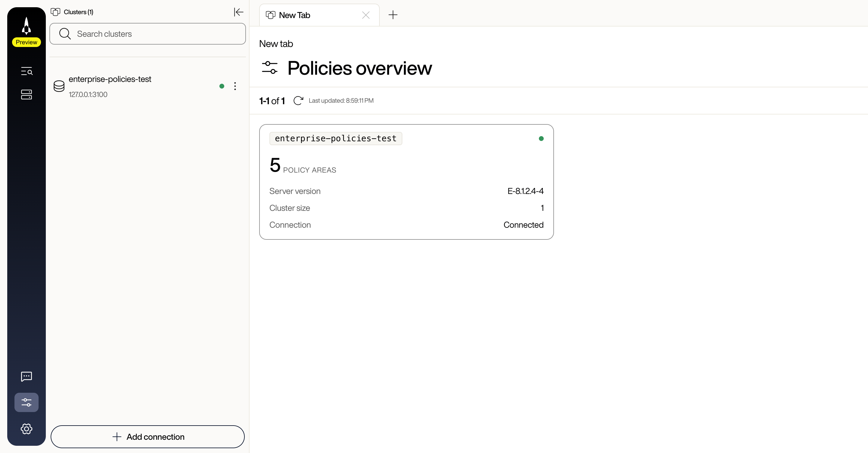This screenshot has height=453, width=868.
Task: Open the three-dot menu for enterprise-policies-test
Action: (235, 86)
